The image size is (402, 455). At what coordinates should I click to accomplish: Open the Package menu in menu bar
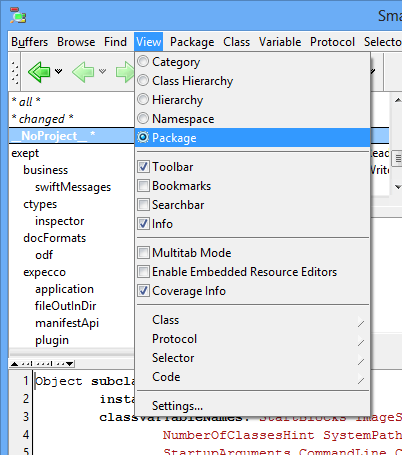[x=192, y=42]
